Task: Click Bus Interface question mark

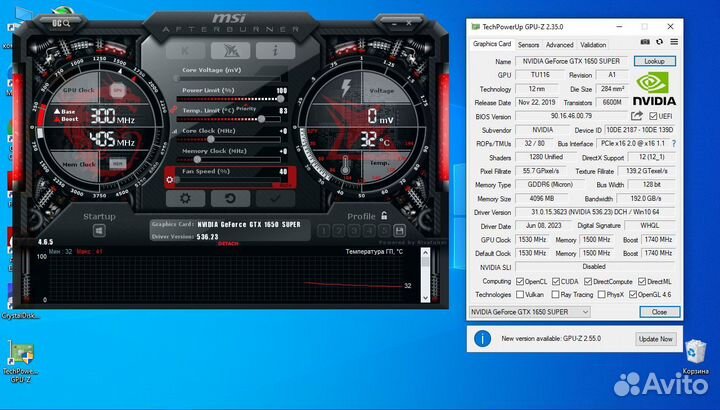Action: [674, 144]
